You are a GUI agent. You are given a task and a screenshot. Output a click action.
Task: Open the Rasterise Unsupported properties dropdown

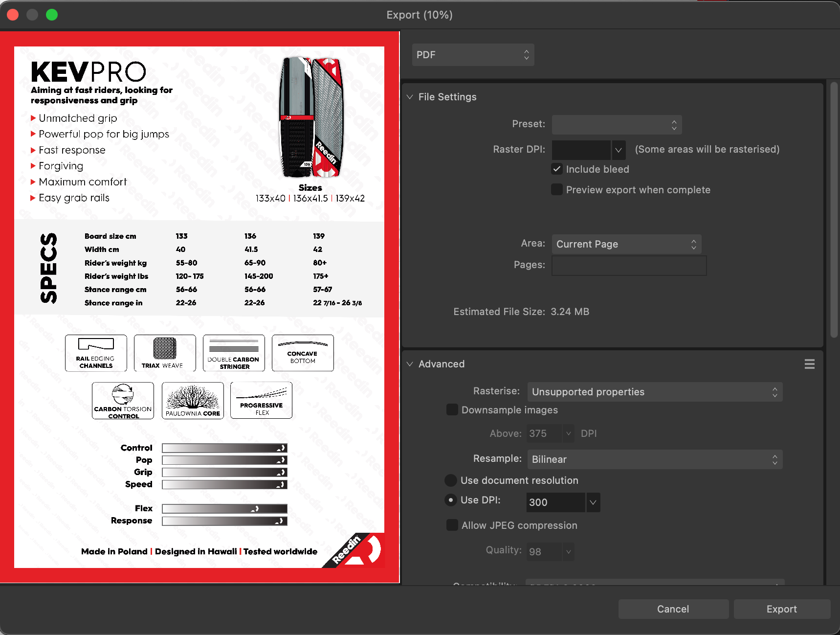tap(655, 392)
